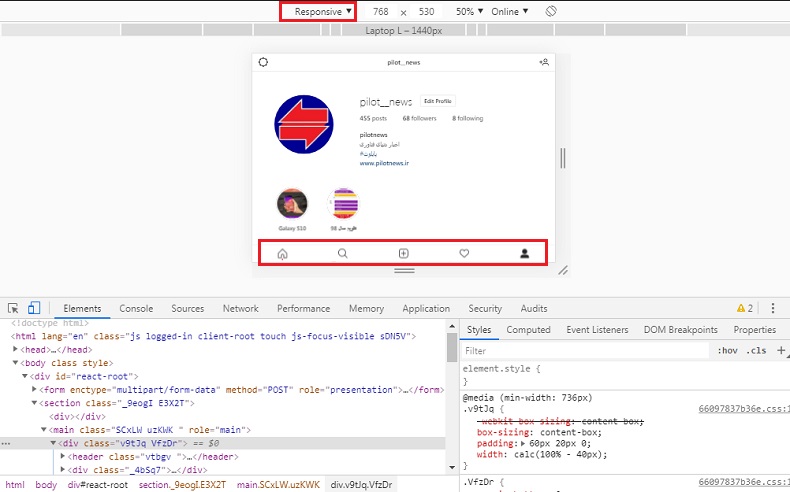Open the 8 following list
Screen dimensions: 790x492
coord(468,118)
